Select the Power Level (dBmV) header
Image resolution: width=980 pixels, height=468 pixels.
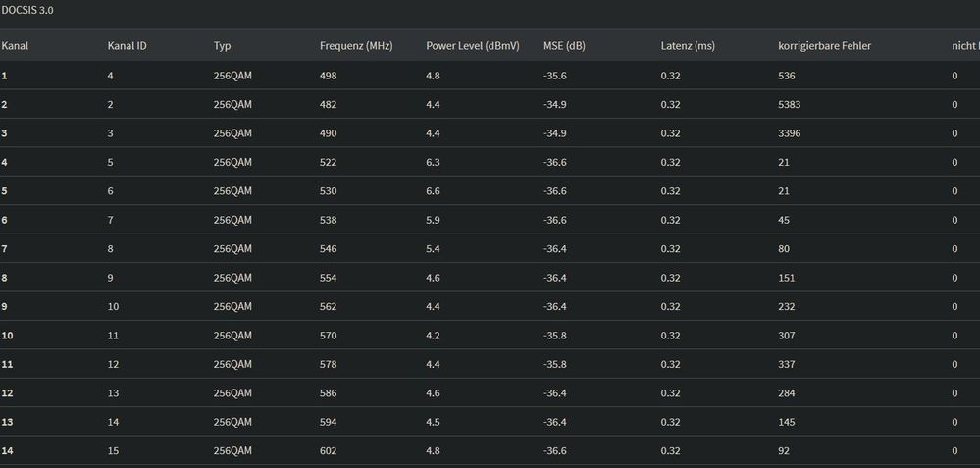(x=473, y=45)
